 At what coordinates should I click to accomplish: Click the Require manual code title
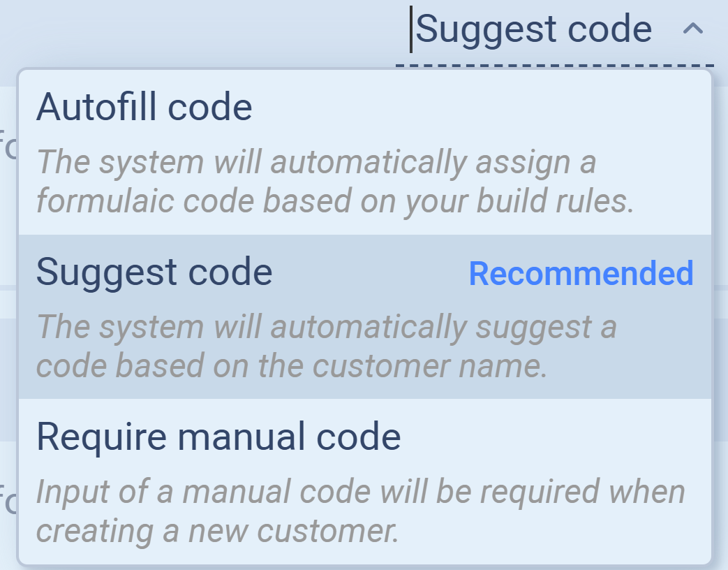coord(218,437)
